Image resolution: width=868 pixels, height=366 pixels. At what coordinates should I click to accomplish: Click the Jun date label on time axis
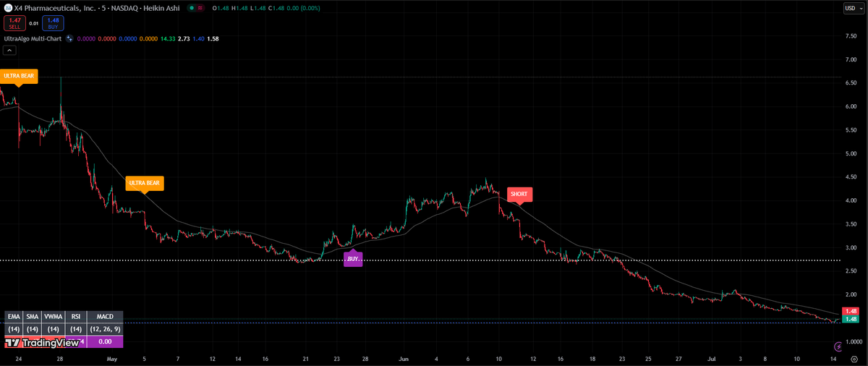(404, 359)
